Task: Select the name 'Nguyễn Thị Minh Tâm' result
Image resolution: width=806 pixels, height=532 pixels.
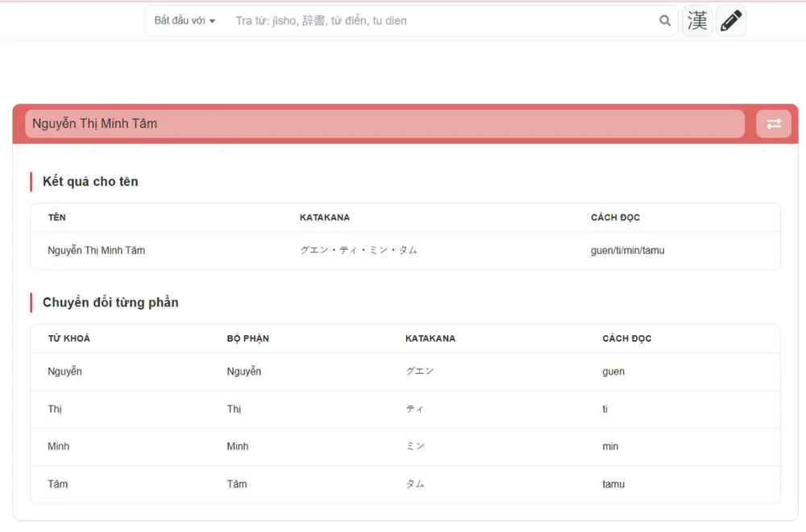Action: click(96, 250)
